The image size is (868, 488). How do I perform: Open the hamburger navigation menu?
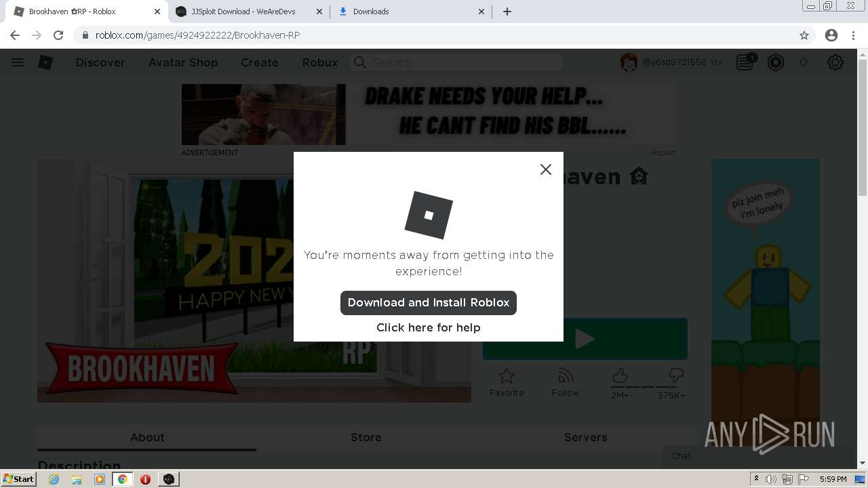[x=18, y=62]
